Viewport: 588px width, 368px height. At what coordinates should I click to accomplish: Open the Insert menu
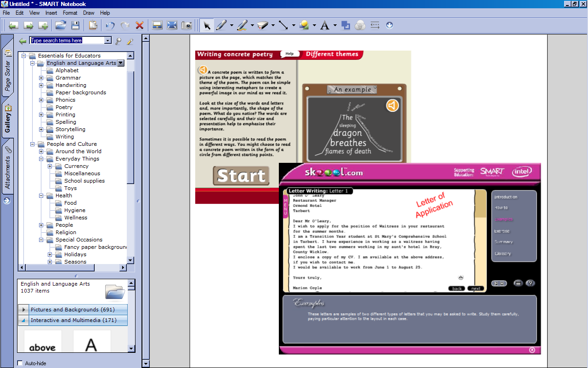[51, 13]
